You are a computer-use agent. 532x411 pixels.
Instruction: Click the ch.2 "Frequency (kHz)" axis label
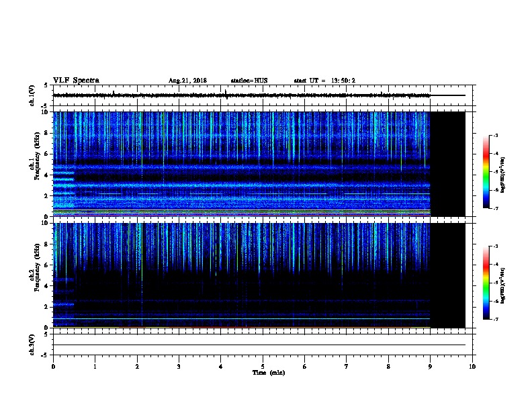pos(37,267)
